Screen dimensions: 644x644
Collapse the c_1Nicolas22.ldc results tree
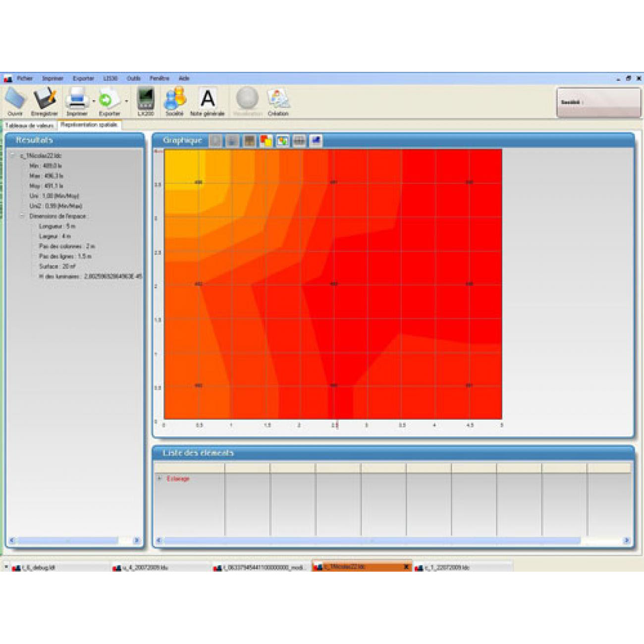pyautogui.click(x=13, y=154)
